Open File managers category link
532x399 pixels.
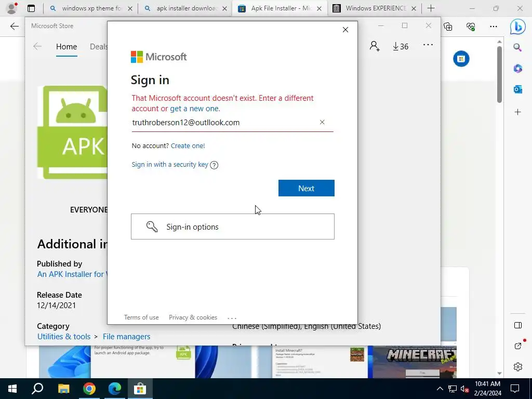coord(127,337)
